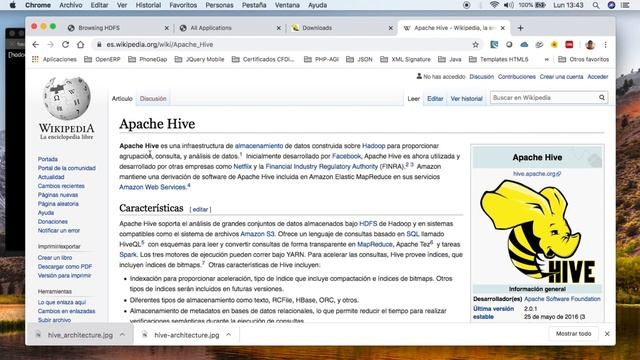Screen dimensions: 640x360
Task: Click the yellow extension icon in toolbar
Action: click(x=554, y=44)
